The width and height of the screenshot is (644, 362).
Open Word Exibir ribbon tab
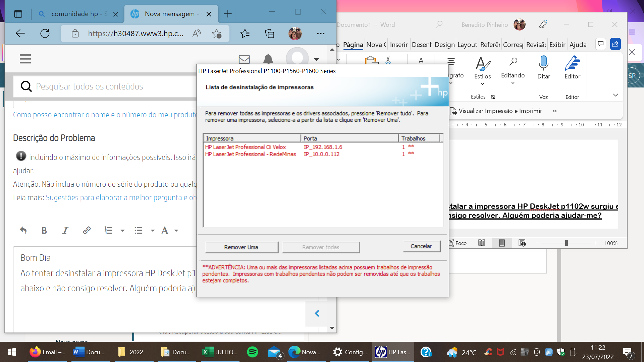(x=557, y=45)
